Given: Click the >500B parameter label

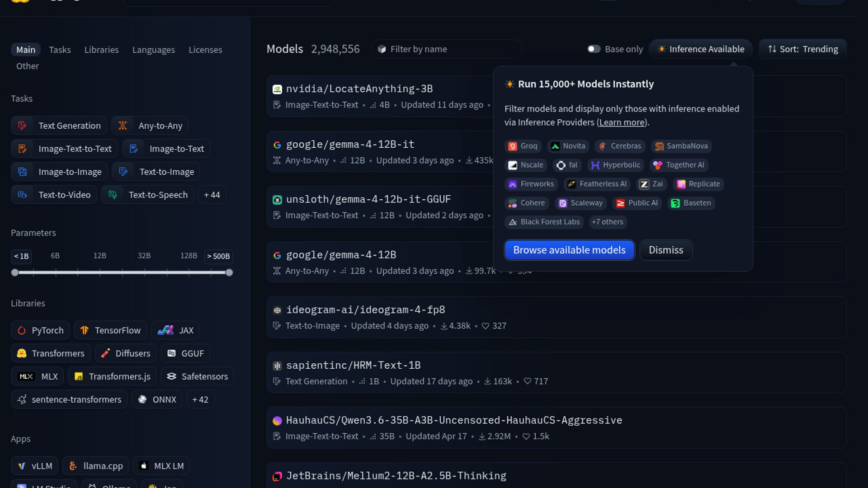Looking at the screenshot, I should click(x=218, y=256).
